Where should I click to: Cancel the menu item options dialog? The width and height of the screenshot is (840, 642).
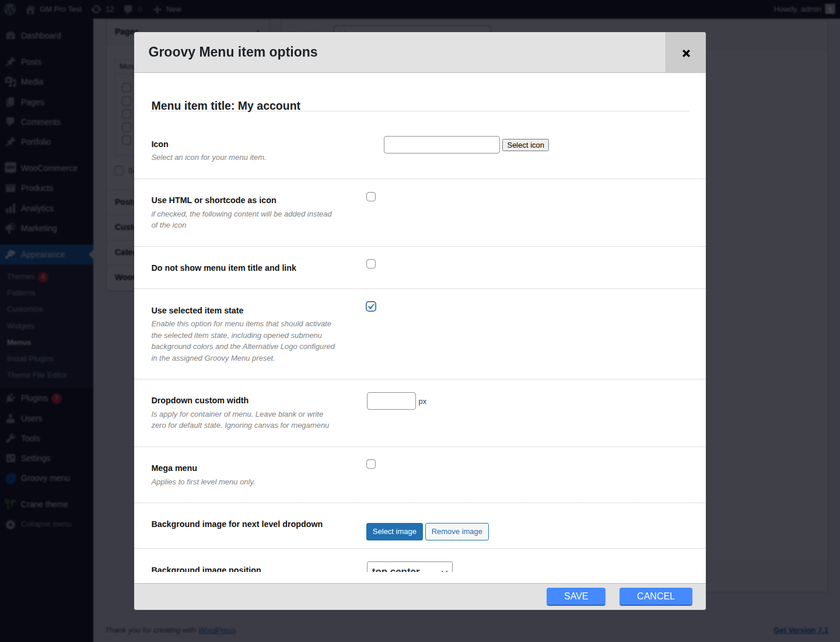[656, 596]
